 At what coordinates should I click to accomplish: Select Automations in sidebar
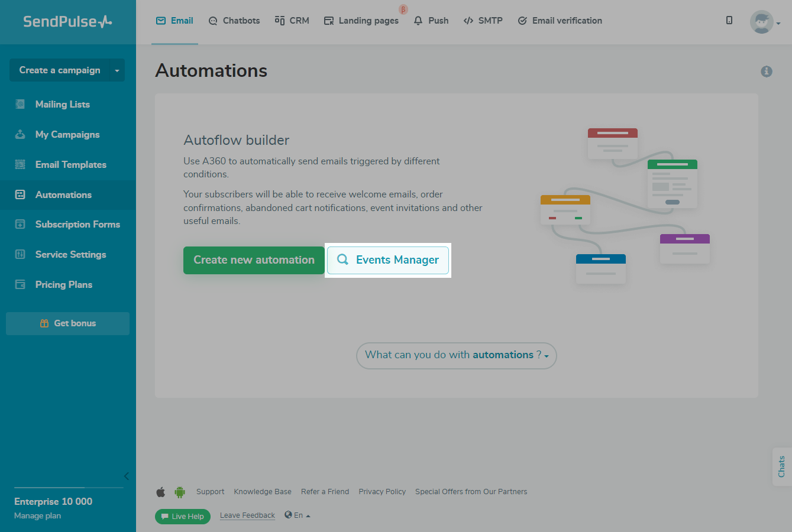(x=63, y=195)
